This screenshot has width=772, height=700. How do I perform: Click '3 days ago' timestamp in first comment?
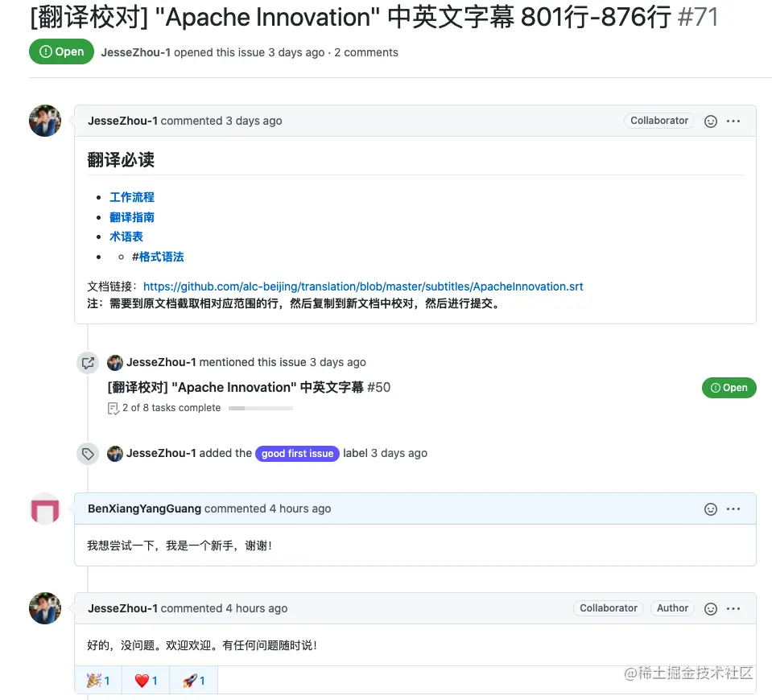(254, 121)
